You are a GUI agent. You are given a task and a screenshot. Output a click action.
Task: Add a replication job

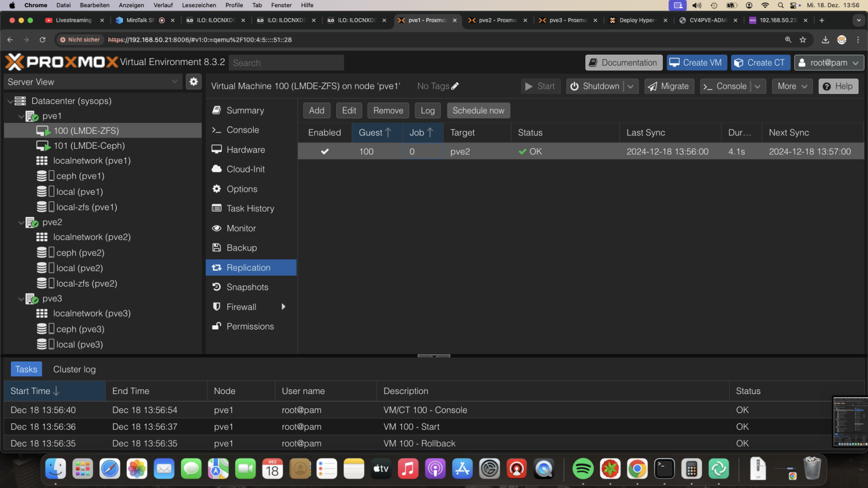[317, 111]
